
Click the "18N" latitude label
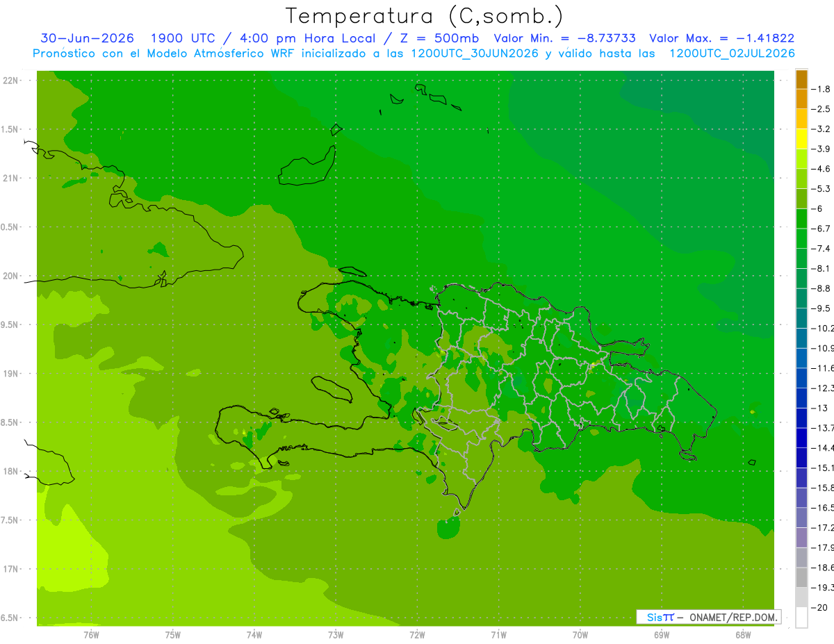10,471
